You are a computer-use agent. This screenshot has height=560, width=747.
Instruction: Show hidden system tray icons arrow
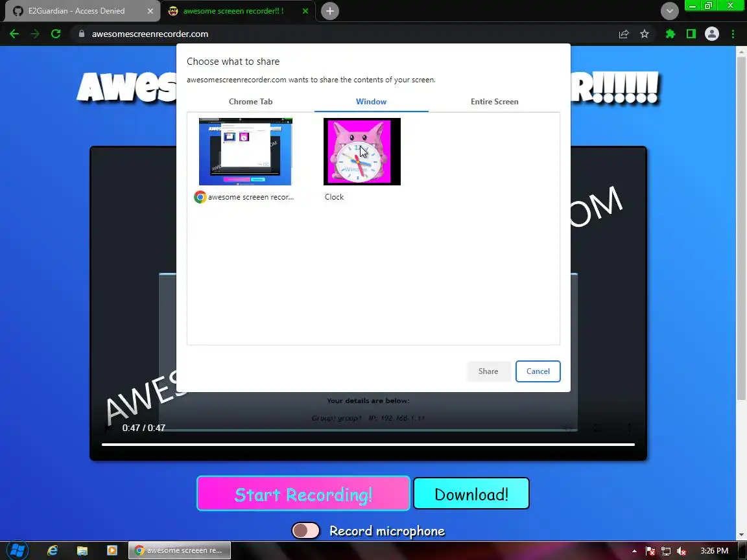[x=634, y=551]
